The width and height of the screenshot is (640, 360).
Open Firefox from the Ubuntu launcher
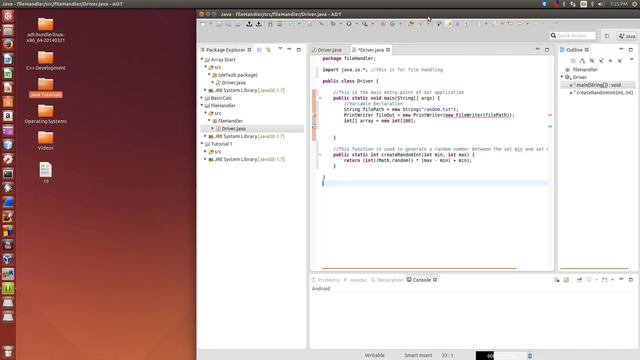coord(8,44)
